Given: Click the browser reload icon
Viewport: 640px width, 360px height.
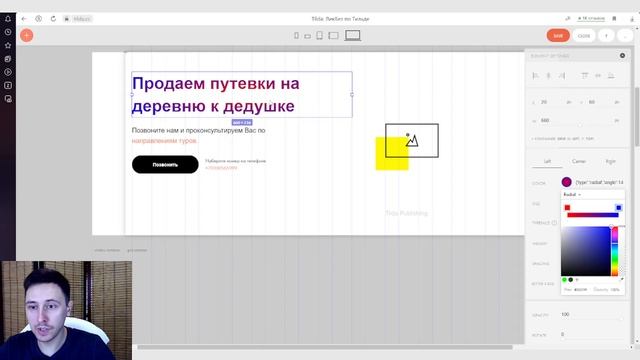Looking at the screenshot, I should (53, 19).
